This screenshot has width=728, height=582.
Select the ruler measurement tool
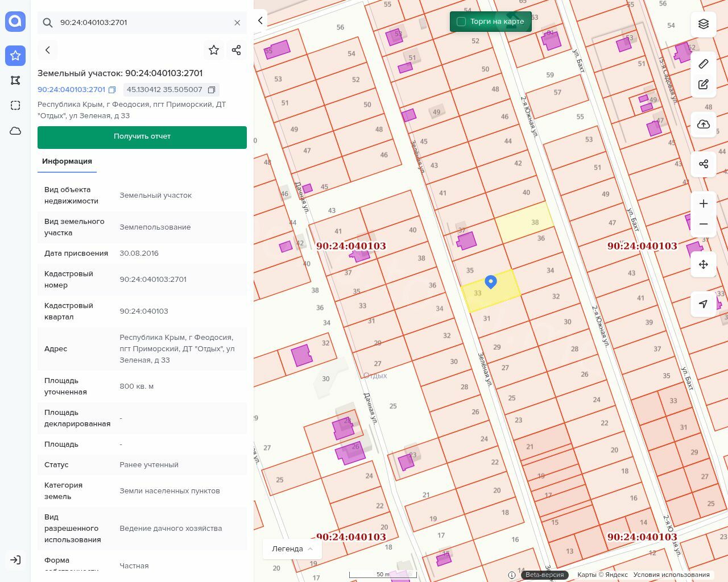pos(704,64)
